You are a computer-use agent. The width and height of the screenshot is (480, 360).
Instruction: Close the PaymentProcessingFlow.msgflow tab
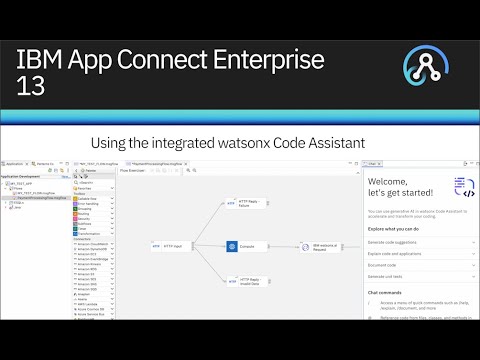[x=186, y=164]
